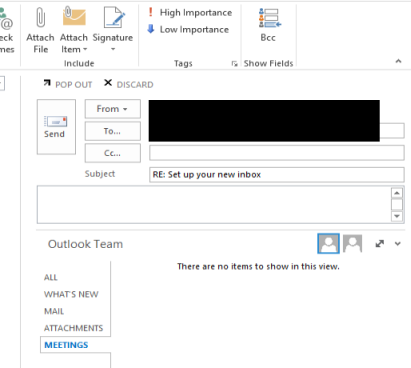The image size is (411, 368).
Task: Collapse the ribbon with the caret arrow
Action: [x=398, y=61]
